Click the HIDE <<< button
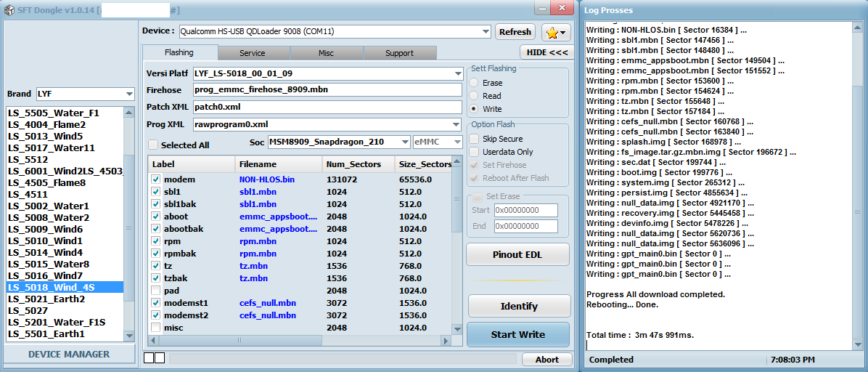 click(x=546, y=52)
